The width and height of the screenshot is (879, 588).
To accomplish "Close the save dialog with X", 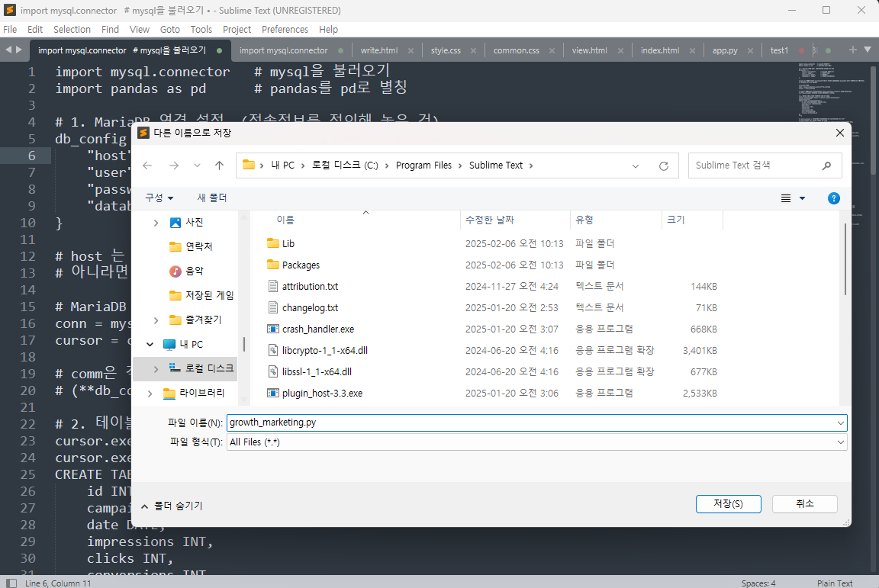I will pos(839,133).
